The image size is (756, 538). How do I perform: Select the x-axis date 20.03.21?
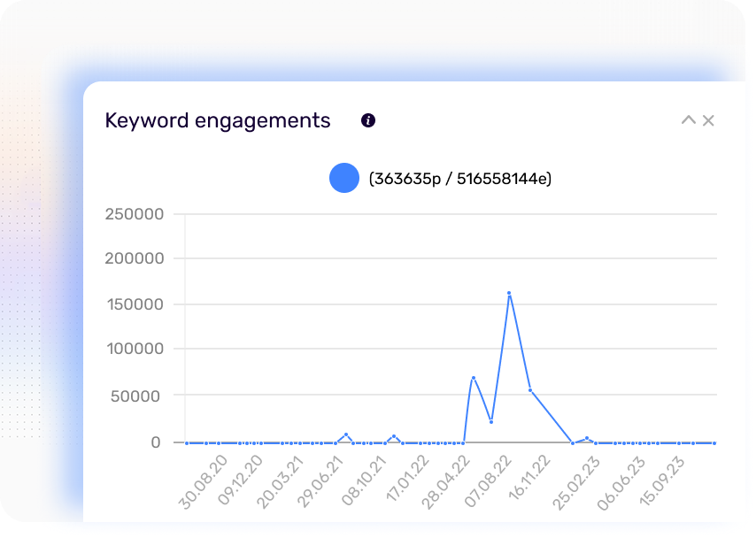280,482
